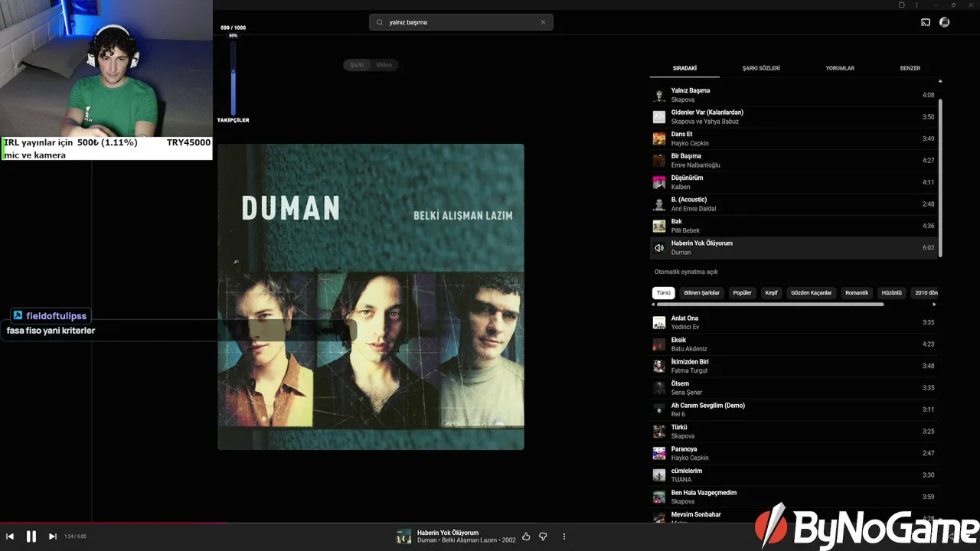Play Gidenler Var (Kalanlardan) thumbnail
The image size is (980, 551).
pyautogui.click(x=659, y=117)
